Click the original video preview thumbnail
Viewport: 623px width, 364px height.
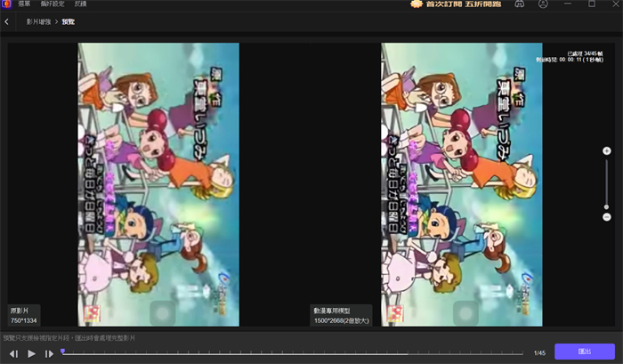158,184
